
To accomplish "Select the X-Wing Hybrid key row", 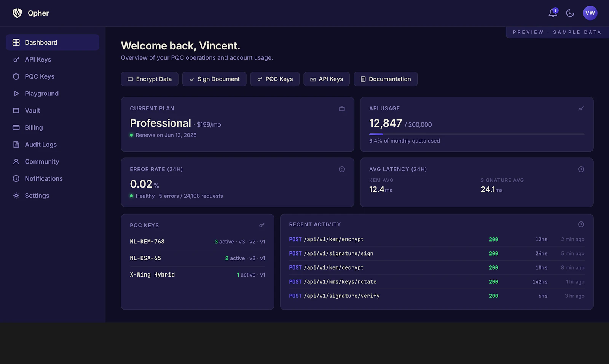I will pos(198,275).
